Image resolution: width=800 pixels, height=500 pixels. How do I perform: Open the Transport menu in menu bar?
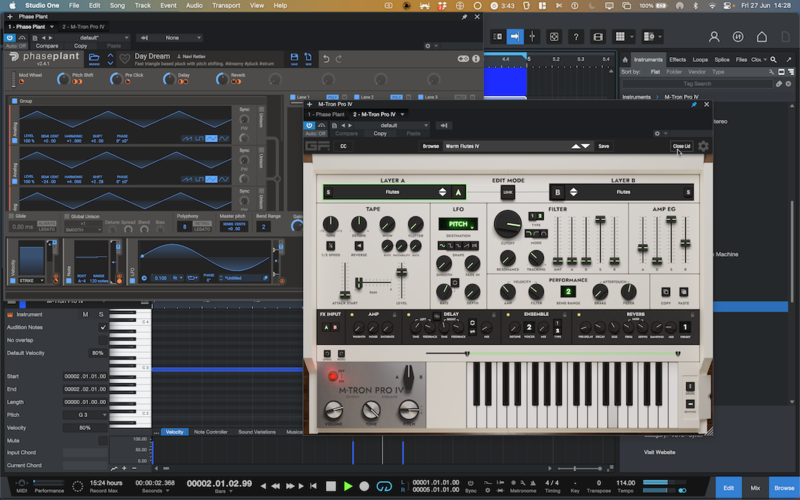tap(226, 5)
